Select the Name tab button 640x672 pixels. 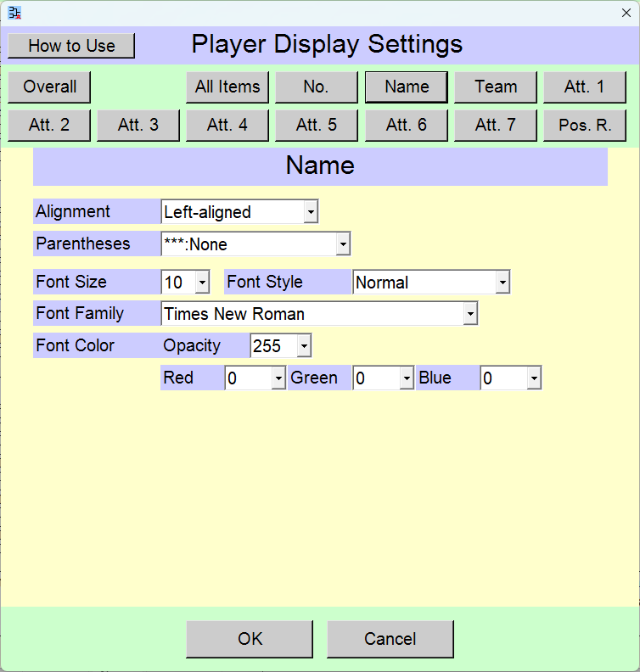point(407,87)
